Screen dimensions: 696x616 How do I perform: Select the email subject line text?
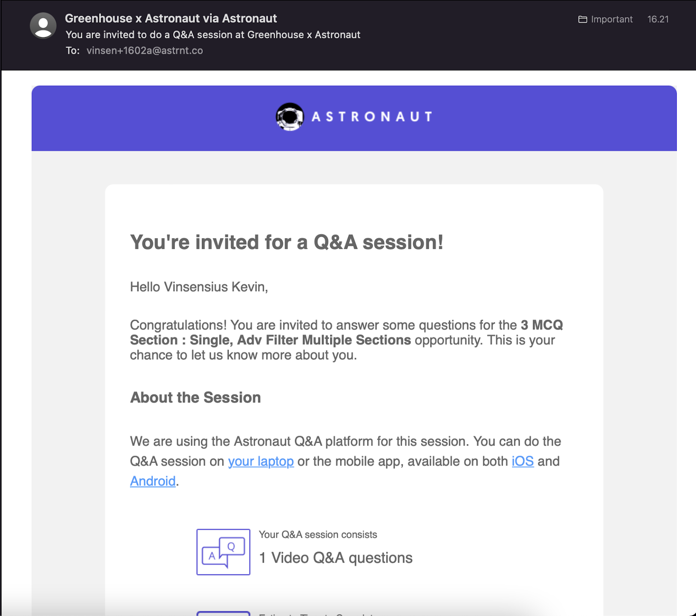(213, 35)
